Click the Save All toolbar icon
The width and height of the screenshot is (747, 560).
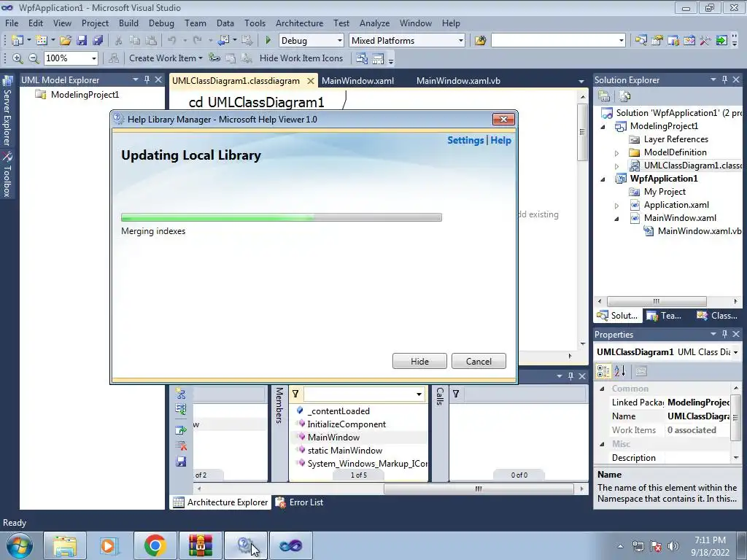point(98,41)
